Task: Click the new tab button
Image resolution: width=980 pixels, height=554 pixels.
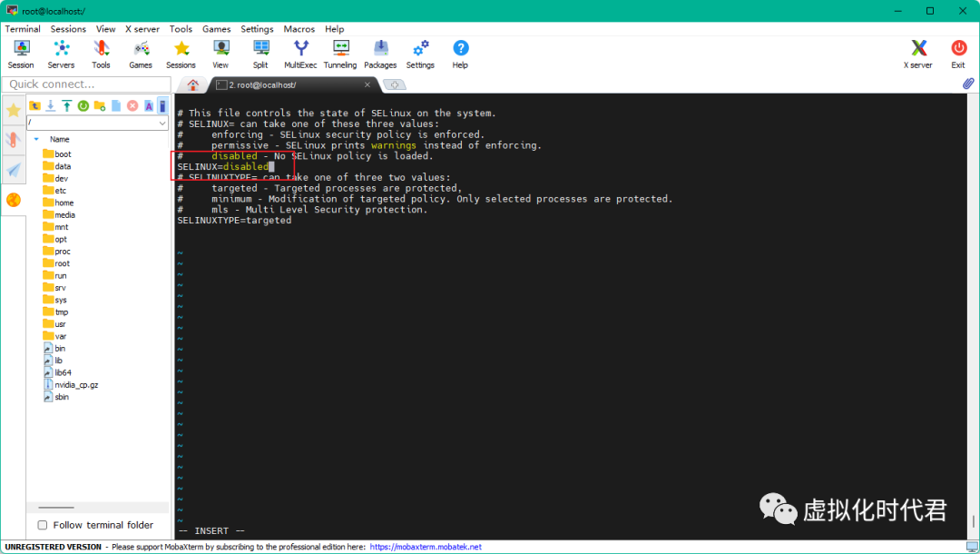Action: [394, 84]
